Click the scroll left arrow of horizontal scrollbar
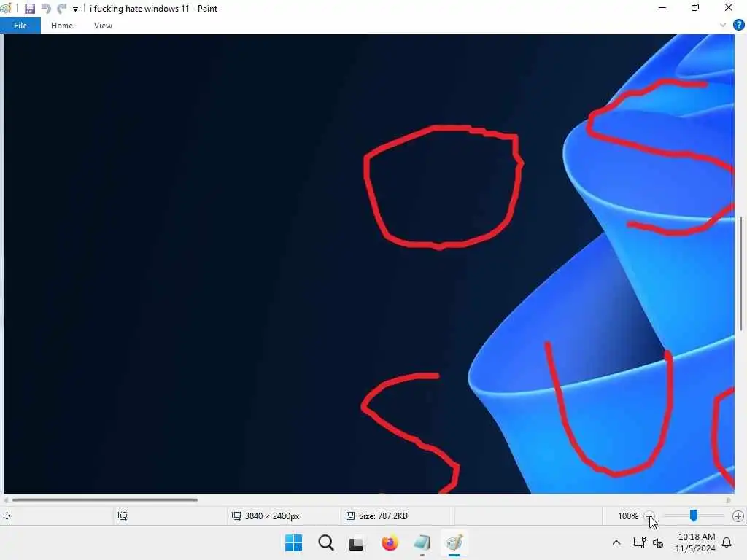Image resolution: width=747 pixels, height=560 pixels. [6, 500]
